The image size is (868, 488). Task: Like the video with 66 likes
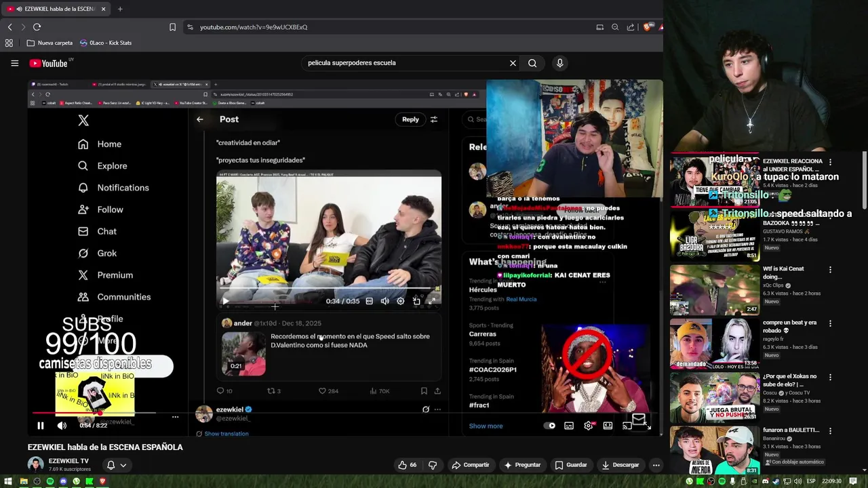pos(408,465)
